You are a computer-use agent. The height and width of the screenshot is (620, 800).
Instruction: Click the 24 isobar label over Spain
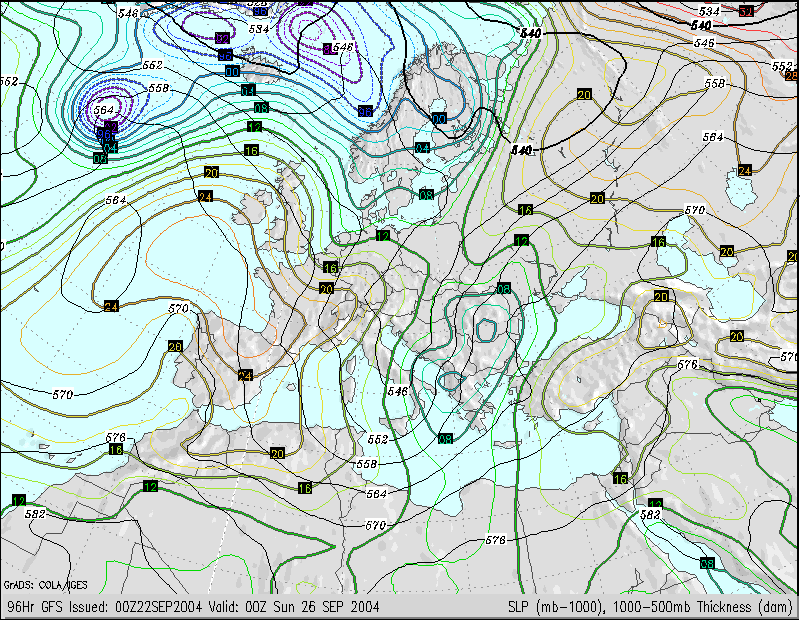point(245,375)
